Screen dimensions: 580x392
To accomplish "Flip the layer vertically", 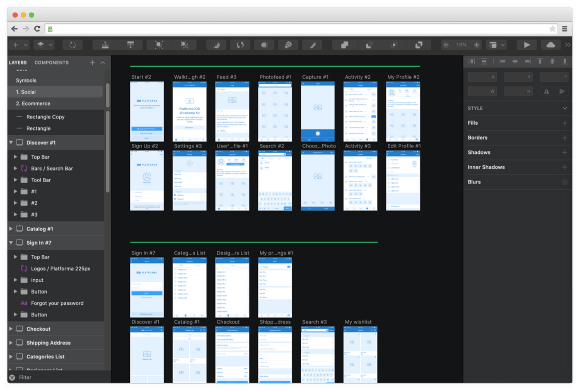I will 562,91.
